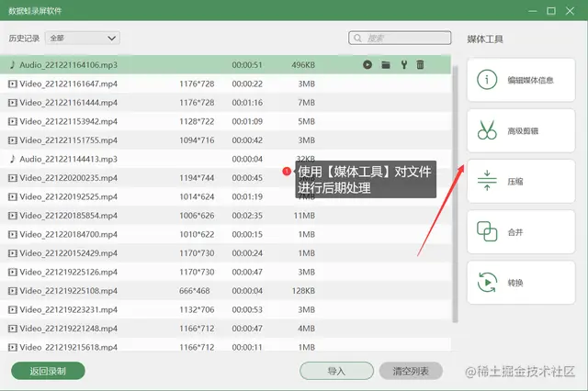This screenshot has height=391, width=588.
Task: Close the screen recorder window
Action: pyautogui.click(x=570, y=11)
